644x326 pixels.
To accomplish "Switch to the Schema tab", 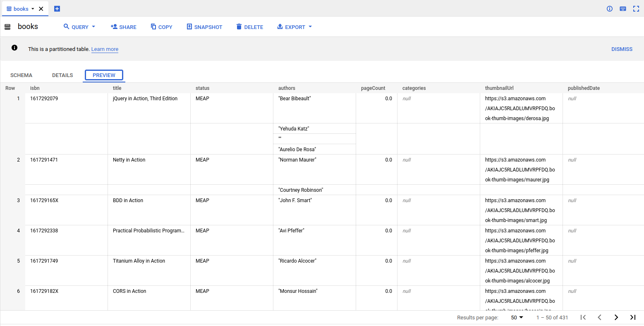I will (x=21, y=75).
